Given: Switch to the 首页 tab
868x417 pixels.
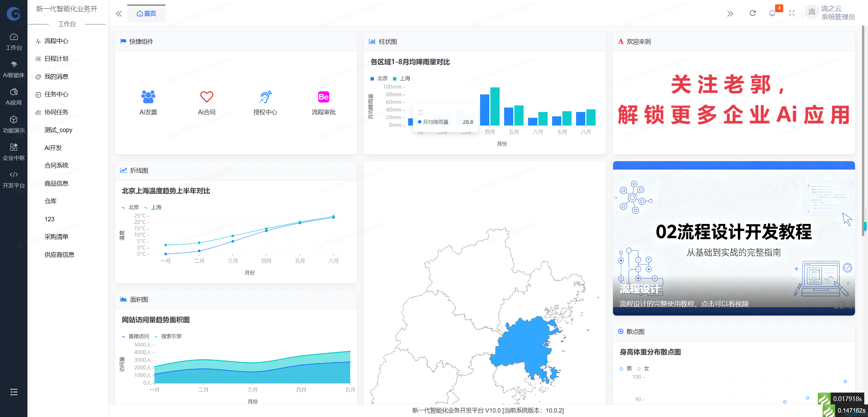Looking at the screenshot, I should coord(146,14).
